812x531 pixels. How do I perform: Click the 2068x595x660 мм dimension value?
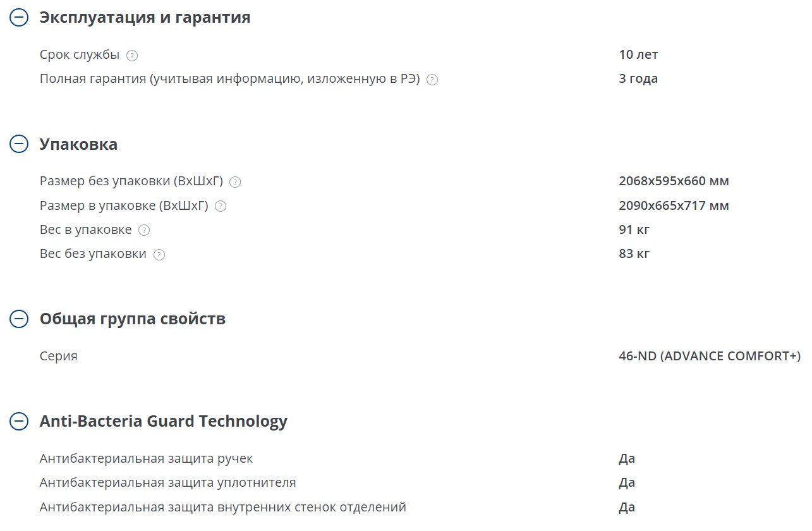(x=674, y=181)
